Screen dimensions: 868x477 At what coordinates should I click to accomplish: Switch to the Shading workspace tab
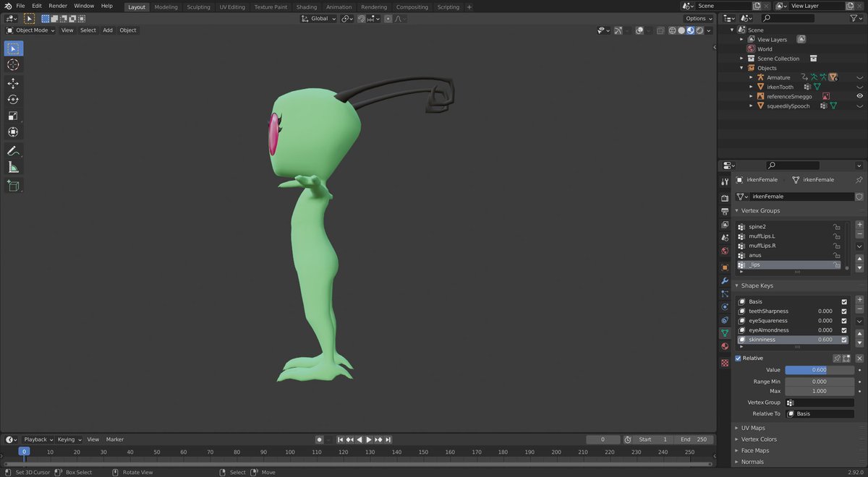(x=307, y=7)
